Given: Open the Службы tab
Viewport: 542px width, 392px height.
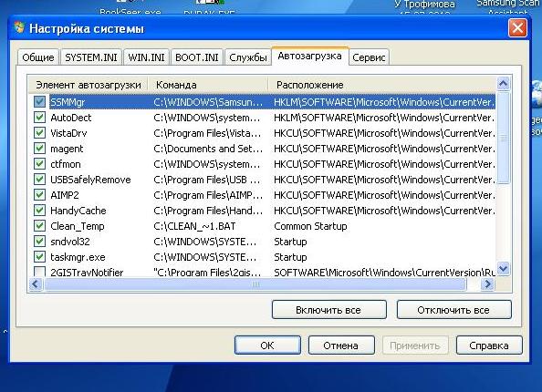Looking at the screenshot, I should 248,57.
